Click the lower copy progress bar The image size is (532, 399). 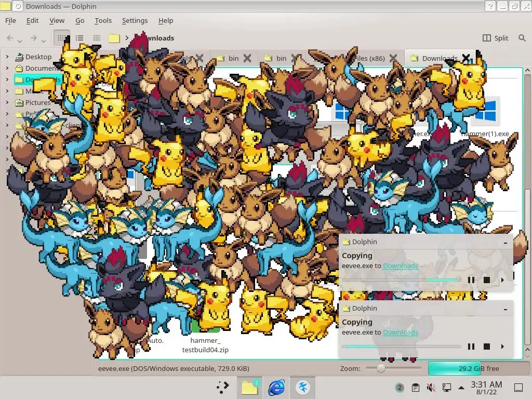point(402,347)
